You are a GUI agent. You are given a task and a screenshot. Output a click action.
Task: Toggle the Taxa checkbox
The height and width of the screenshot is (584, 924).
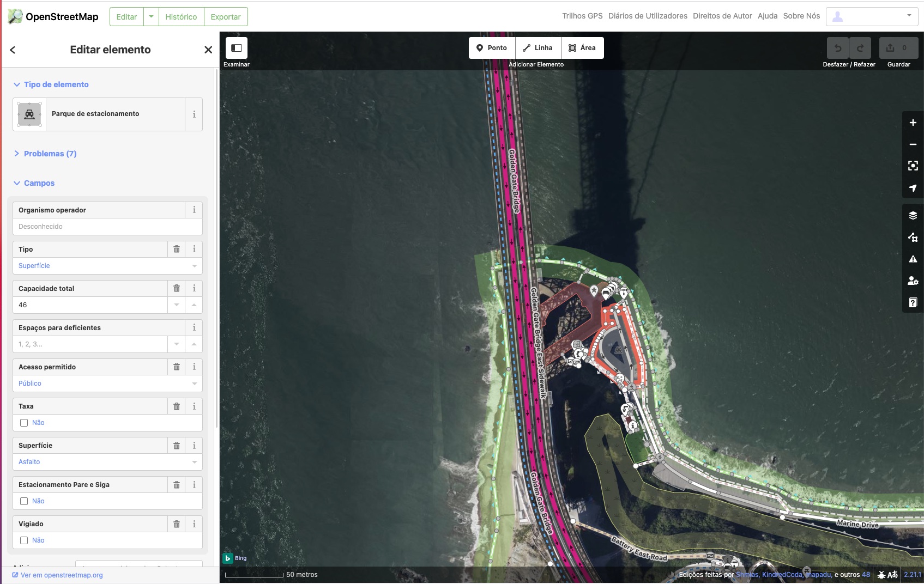pyautogui.click(x=24, y=423)
